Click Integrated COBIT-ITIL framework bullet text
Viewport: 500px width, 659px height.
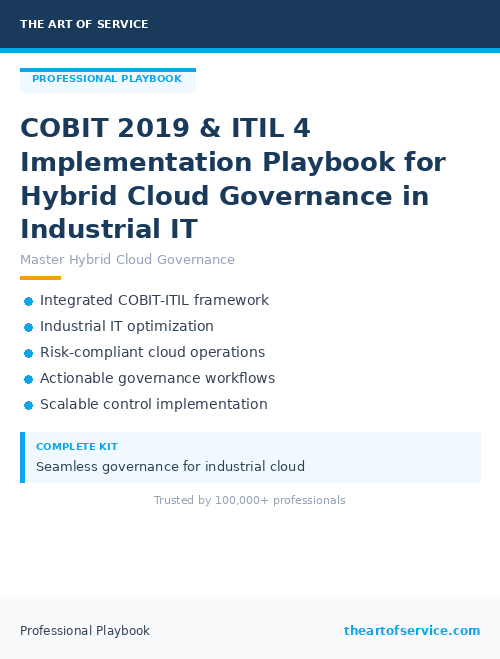(x=154, y=301)
